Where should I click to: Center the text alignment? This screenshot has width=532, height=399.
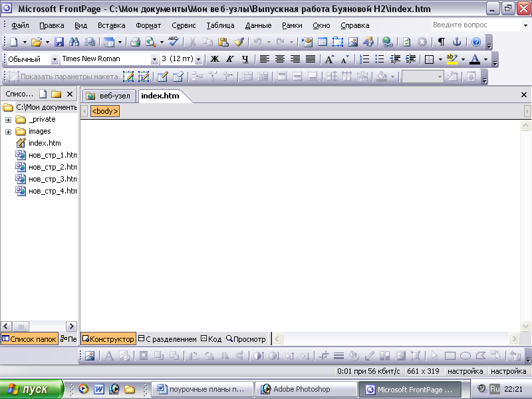[x=280, y=59]
